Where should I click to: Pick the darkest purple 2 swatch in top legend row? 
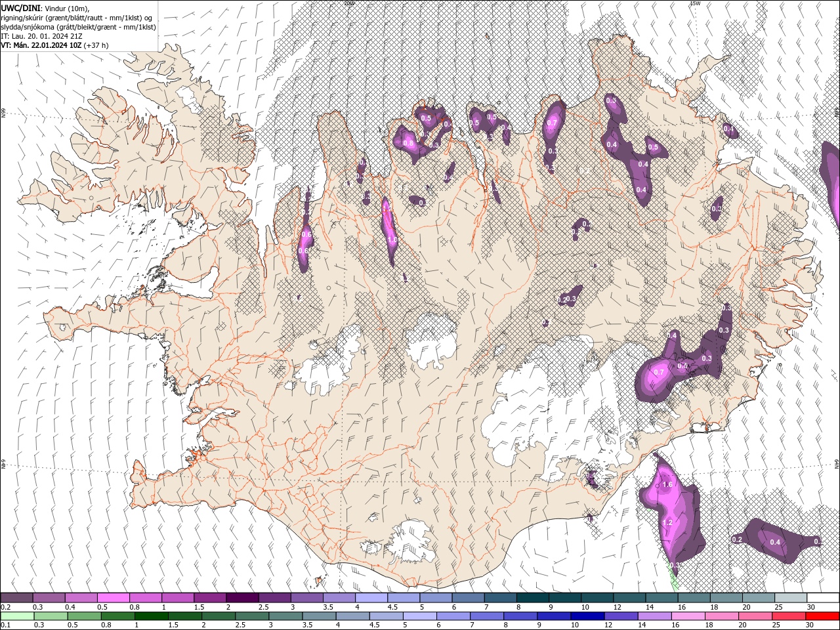click(x=241, y=598)
